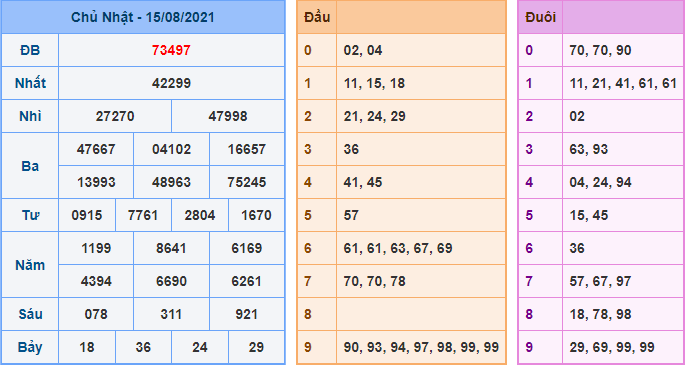Click Đầu row value 57

click(351, 215)
